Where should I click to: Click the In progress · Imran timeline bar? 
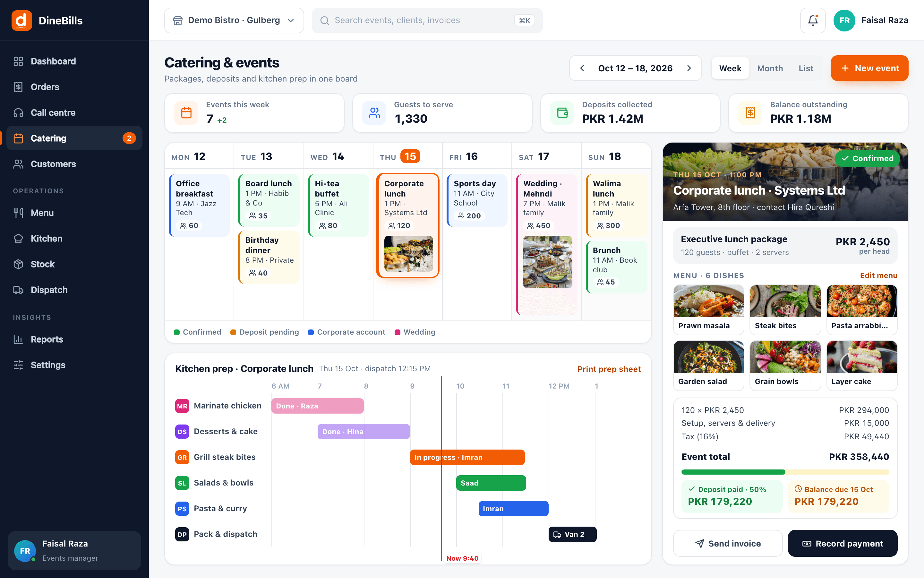tap(467, 457)
